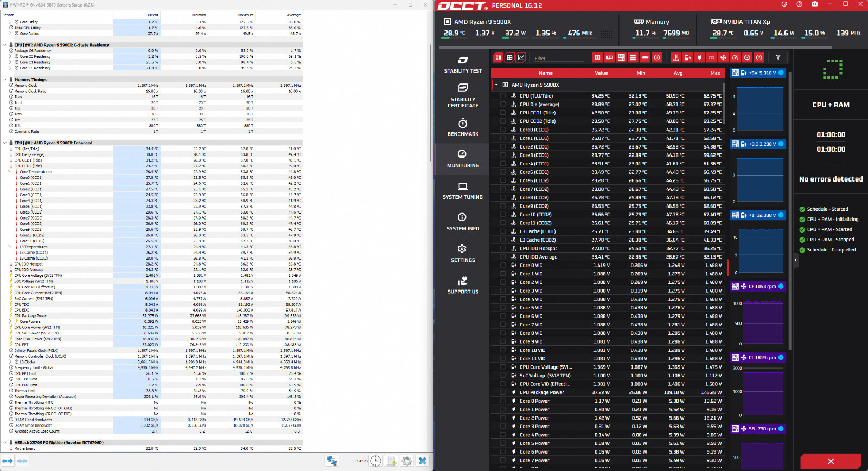The height and width of the screenshot is (471, 868).
Task: Tick the CPU Package Power checkbox in OCCT
Action: pos(503,392)
